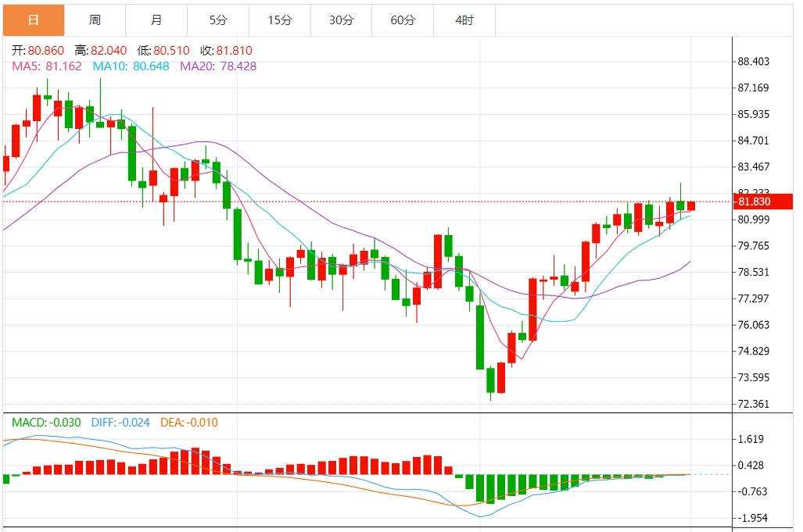Click the 开:80.860 open price value

pos(38,51)
